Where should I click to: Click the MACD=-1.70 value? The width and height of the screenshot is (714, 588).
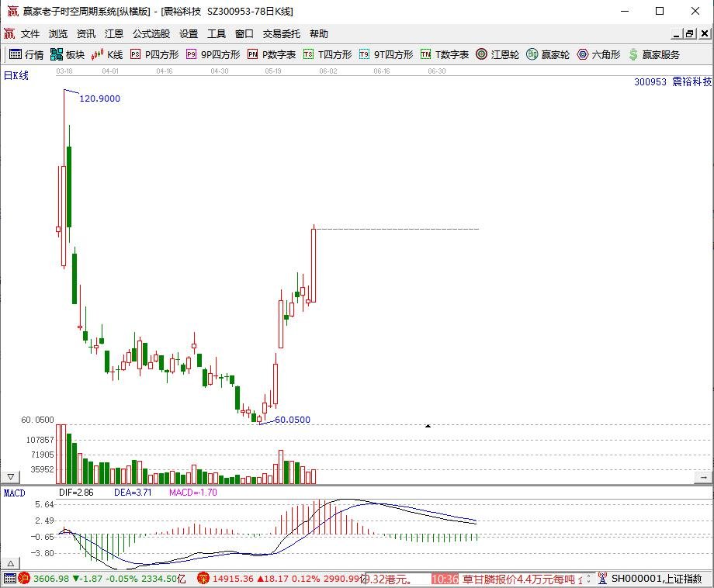pyautogui.click(x=193, y=493)
